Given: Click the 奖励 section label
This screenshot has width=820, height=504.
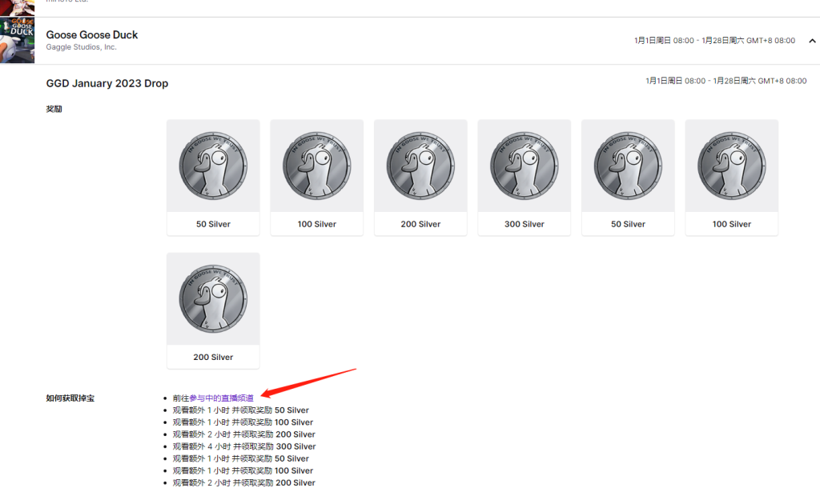Looking at the screenshot, I should coord(54,109).
